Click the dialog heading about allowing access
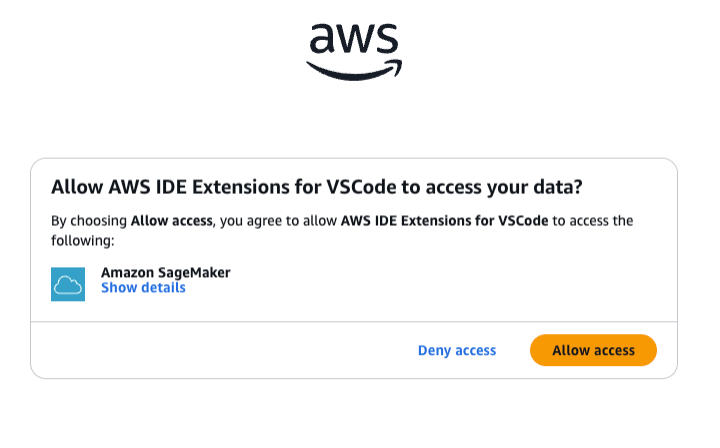Viewport: 720px width, 448px height. coord(316,187)
